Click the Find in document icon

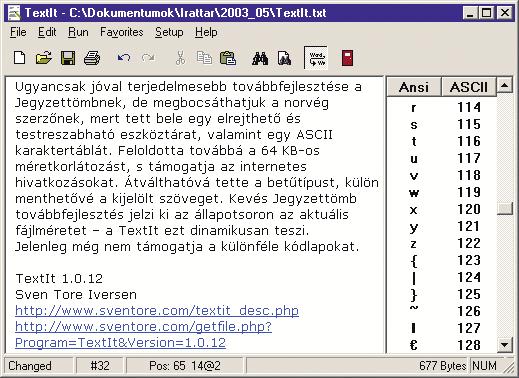pos(284,58)
